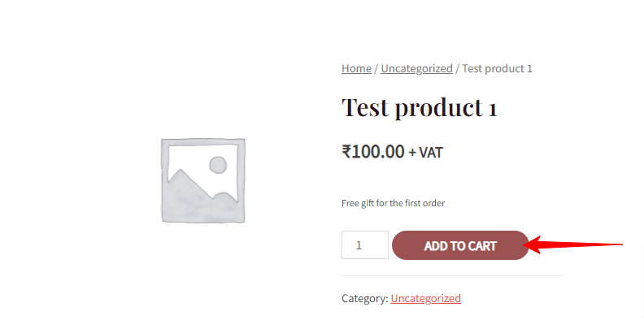644x333 pixels.
Task: Click the 'Free gift for the first order' text
Action: pyautogui.click(x=393, y=203)
